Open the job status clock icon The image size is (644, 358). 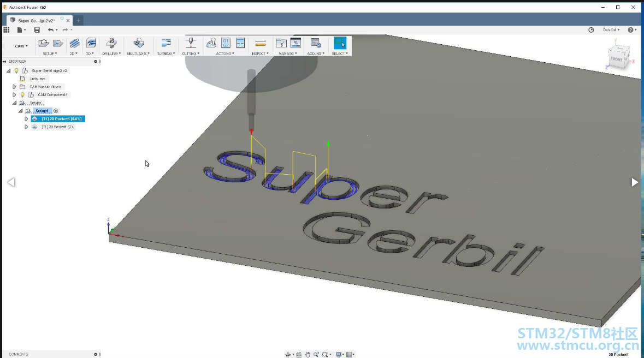click(591, 30)
